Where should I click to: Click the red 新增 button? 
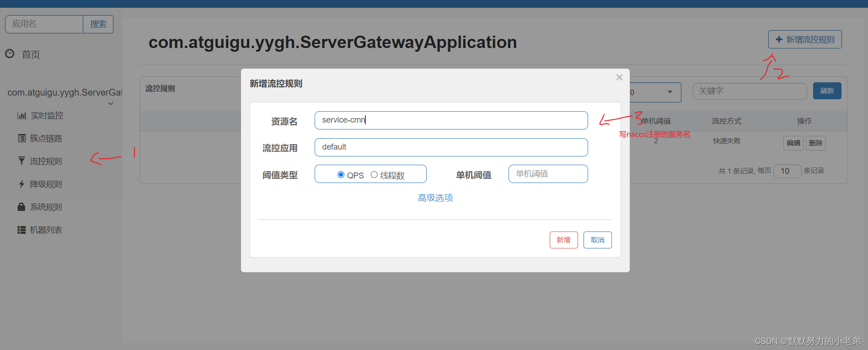(563, 240)
